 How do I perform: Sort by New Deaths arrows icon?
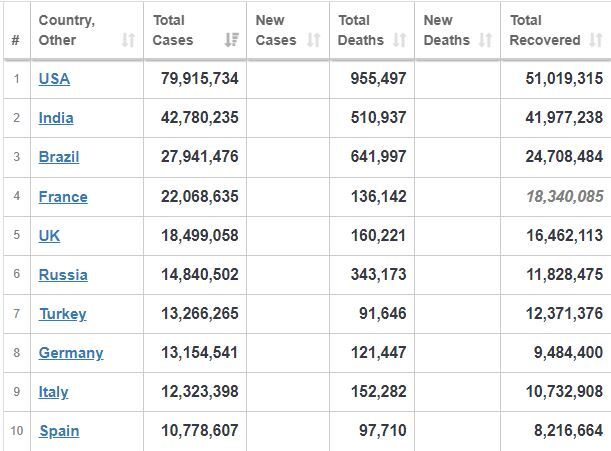click(485, 40)
